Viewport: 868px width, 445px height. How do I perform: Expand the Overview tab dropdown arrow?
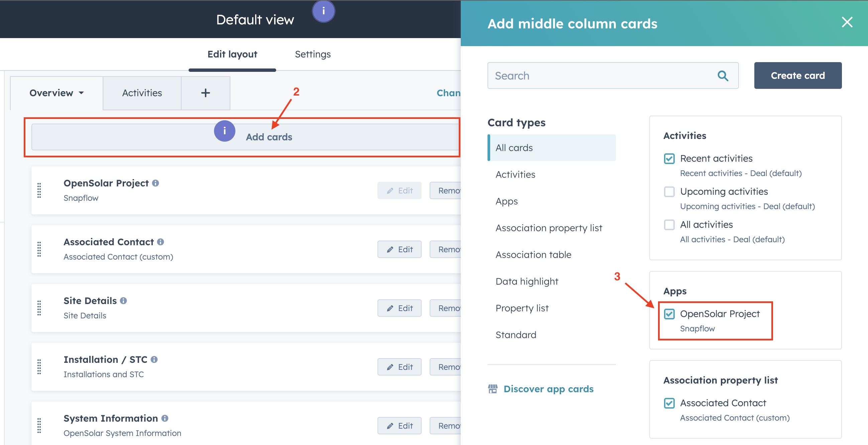pos(81,93)
